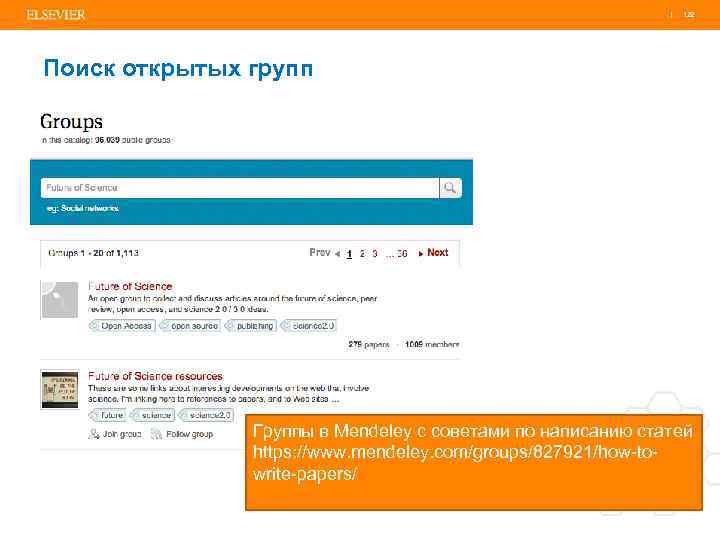720x540 pixels.
Task: Click the 36,039 public groups catalog text
Action: click(x=106, y=140)
